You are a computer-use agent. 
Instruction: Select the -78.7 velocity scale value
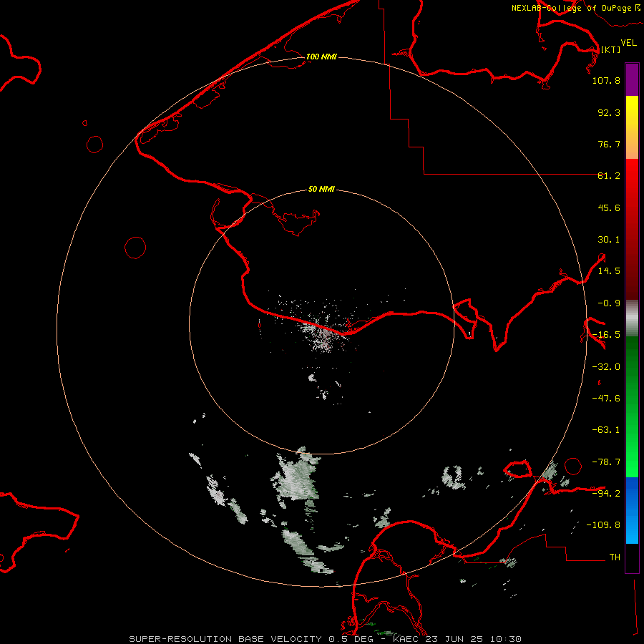pos(606,462)
